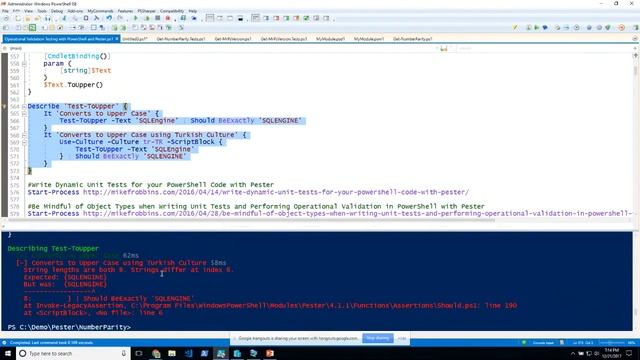The height and width of the screenshot is (360, 640).
Task: Show script pane maximized icon
Action: pyautogui.click(x=230, y=18)
